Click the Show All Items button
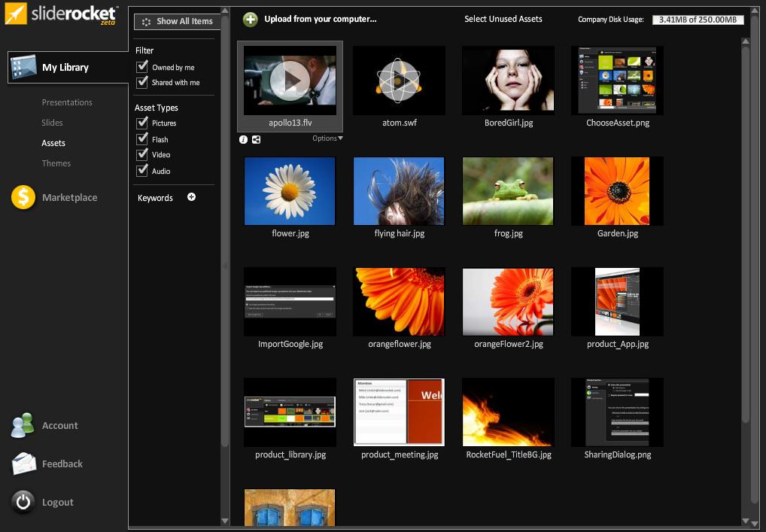766x532 pixels. click(x=178, y=22)
